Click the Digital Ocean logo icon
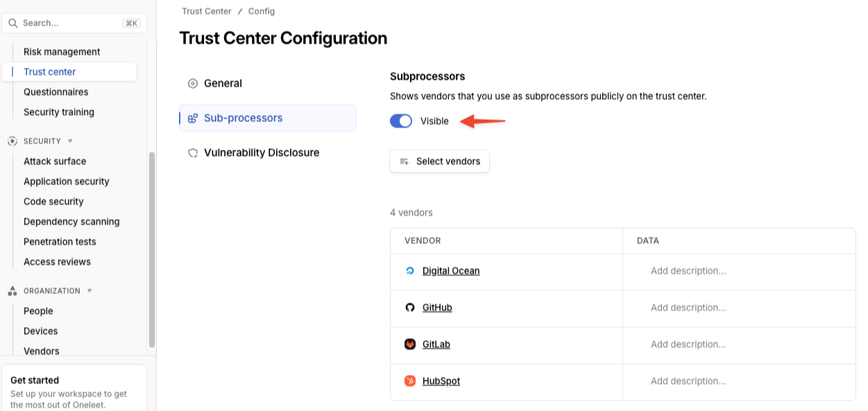This screenshot has width=868, height=411. pos(410,271)
